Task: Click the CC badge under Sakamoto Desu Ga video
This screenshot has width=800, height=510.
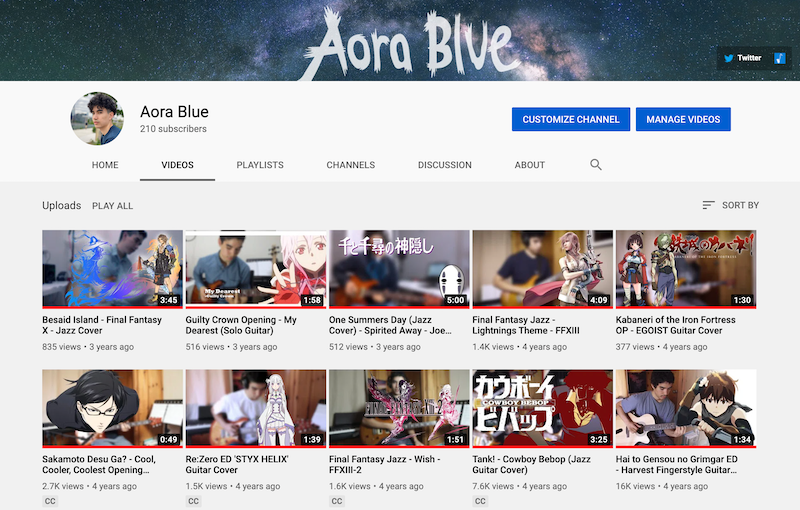Action: [x=51, y=501]
